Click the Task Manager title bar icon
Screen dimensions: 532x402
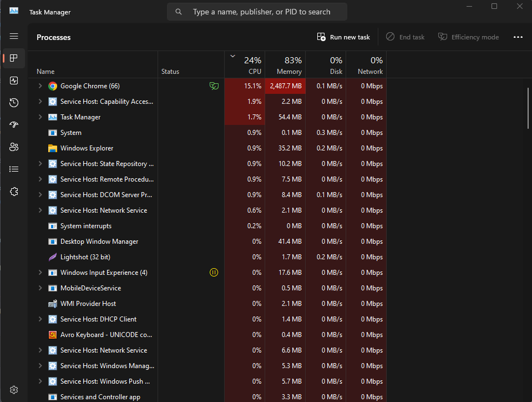point(14,11)
